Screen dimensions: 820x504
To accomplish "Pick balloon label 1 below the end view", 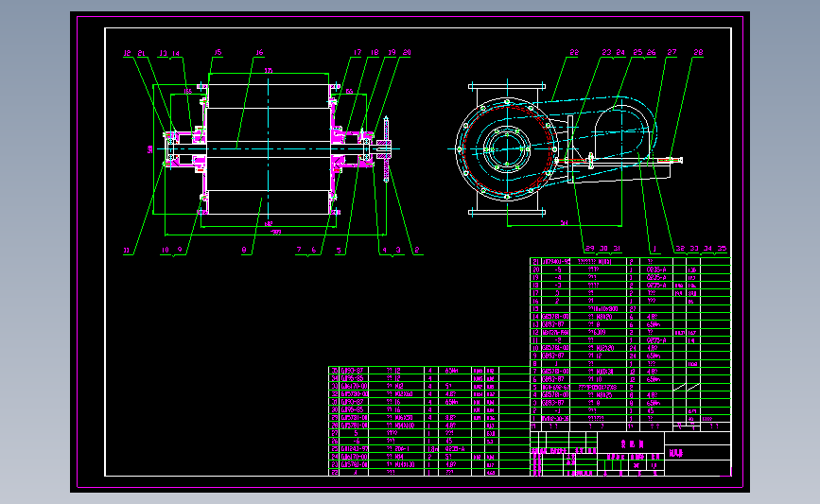I will (654, 249).
